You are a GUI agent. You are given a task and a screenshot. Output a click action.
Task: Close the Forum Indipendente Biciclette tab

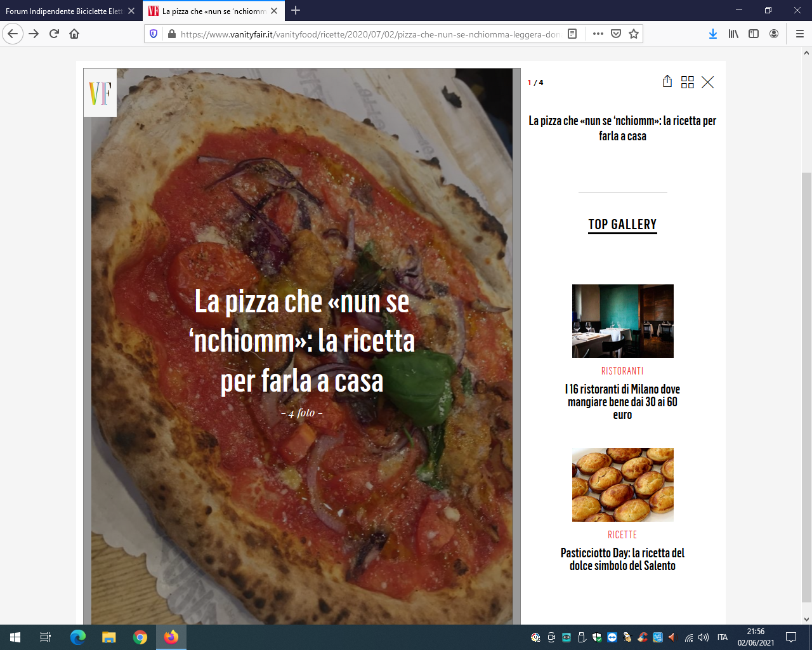click(131, 11)
